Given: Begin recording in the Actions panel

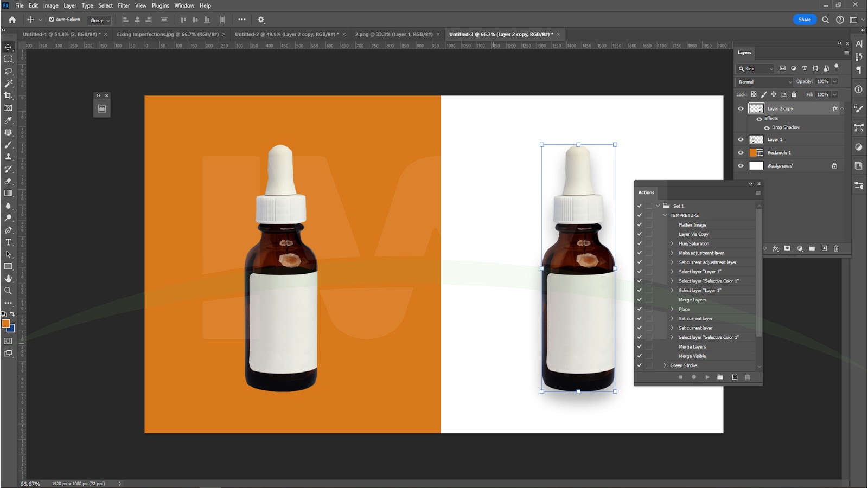Looking at the screenshot, I should (693, 377).
